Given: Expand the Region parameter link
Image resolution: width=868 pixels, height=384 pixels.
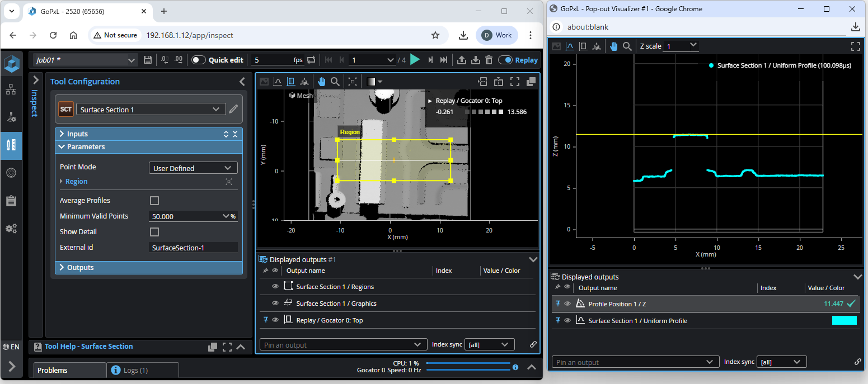Looking at the screenshot, I should click(x=76, y=182).
